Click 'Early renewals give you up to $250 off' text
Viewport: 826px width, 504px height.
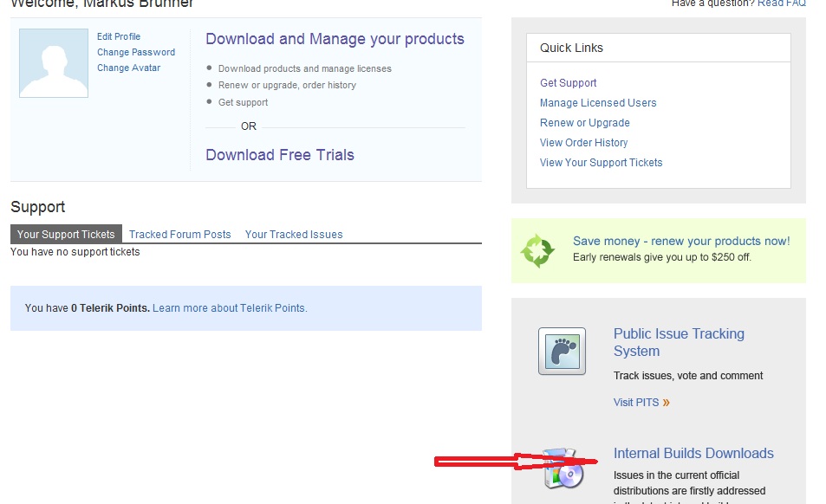(662, 257)
